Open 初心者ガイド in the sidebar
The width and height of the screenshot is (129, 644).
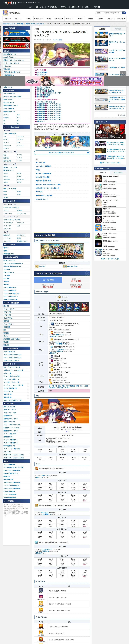tap(9, 260)
